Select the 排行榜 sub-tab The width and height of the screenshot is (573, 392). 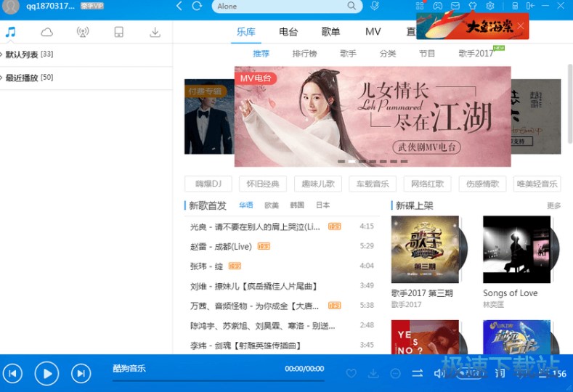(x=305, y=54)
